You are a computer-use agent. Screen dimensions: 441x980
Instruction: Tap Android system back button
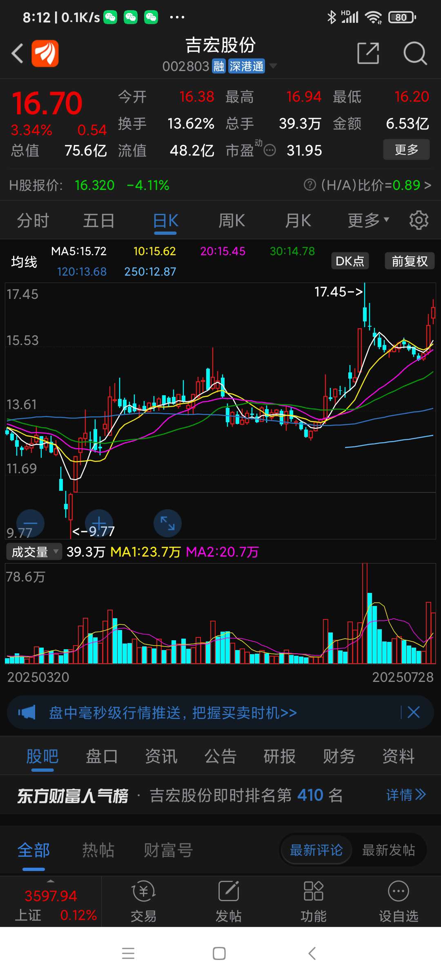312,953
